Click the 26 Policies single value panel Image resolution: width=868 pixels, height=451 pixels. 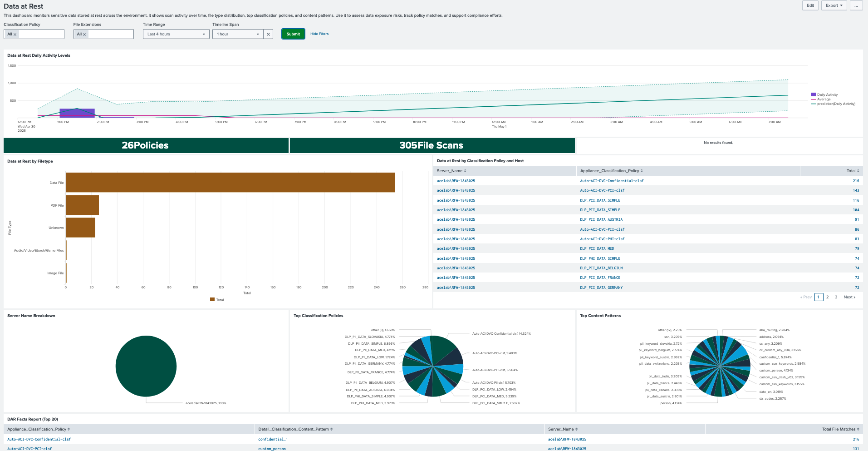click(x=146, y=145)
